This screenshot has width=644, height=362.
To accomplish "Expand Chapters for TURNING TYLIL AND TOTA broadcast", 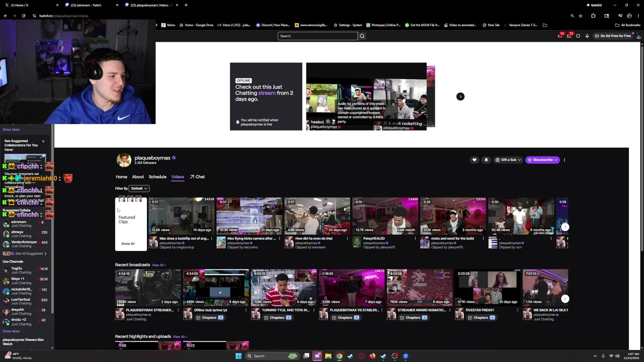I will (x=277, y=318).
